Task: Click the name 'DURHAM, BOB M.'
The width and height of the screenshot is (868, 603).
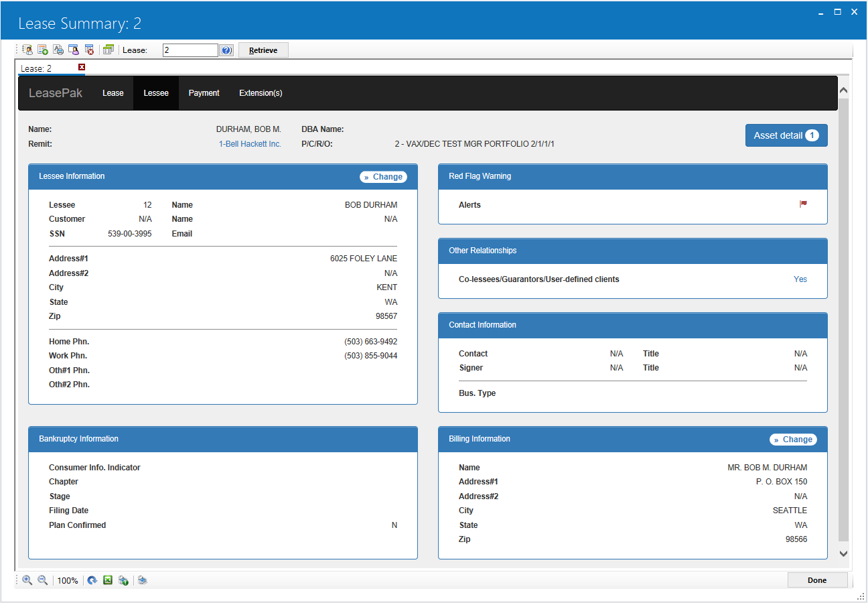Action: click(x=248, y=129)
